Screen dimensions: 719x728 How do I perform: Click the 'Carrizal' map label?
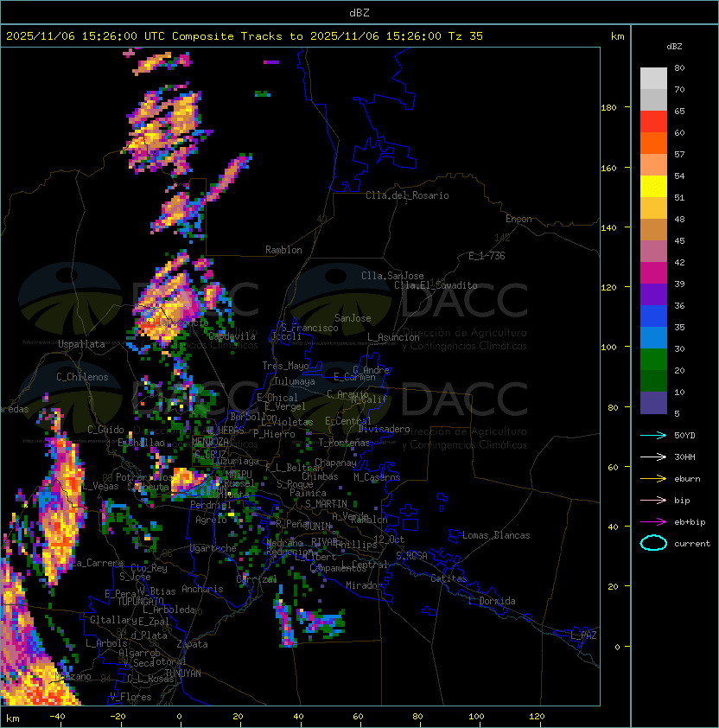pyautogui.click(x=257, y=579)
